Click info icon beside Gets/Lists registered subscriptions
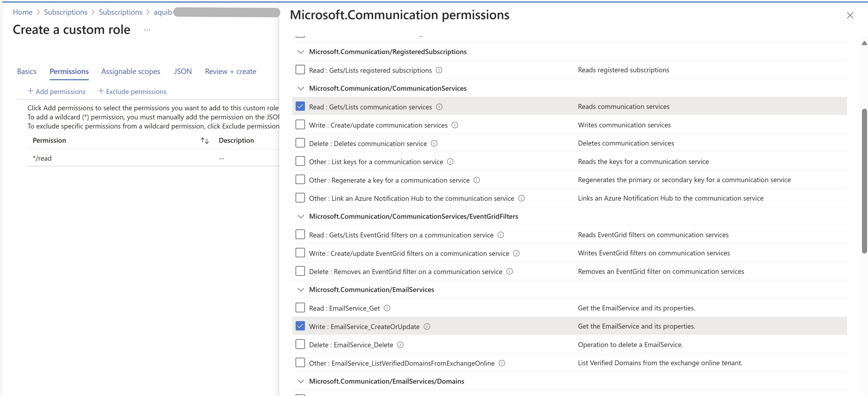 439,70
